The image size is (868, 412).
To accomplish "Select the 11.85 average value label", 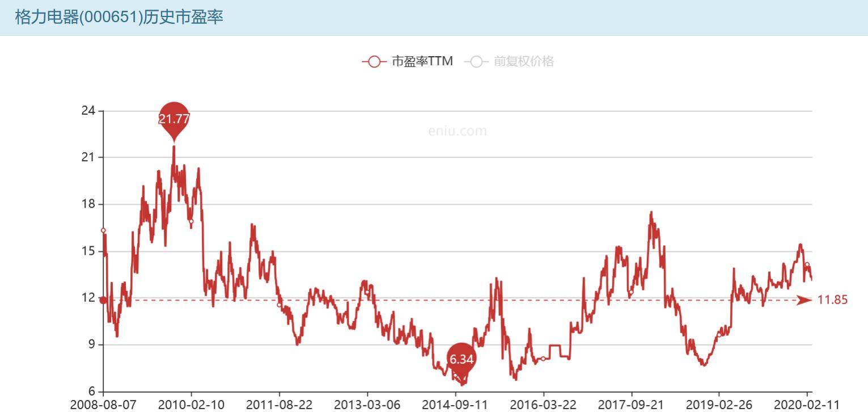I will click(x=832, y=300).
